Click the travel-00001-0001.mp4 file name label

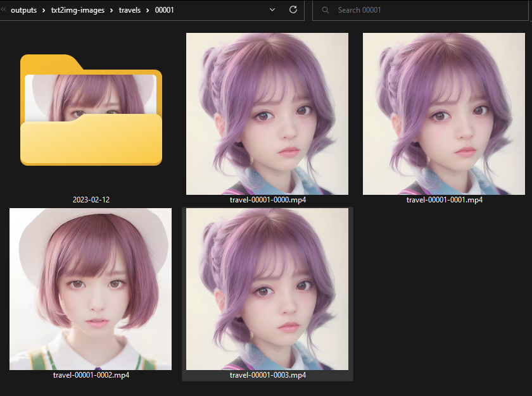pos(444,200)
